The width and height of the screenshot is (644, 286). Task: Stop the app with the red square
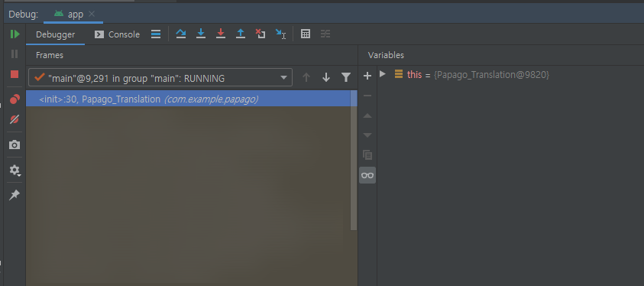(15, 74)
